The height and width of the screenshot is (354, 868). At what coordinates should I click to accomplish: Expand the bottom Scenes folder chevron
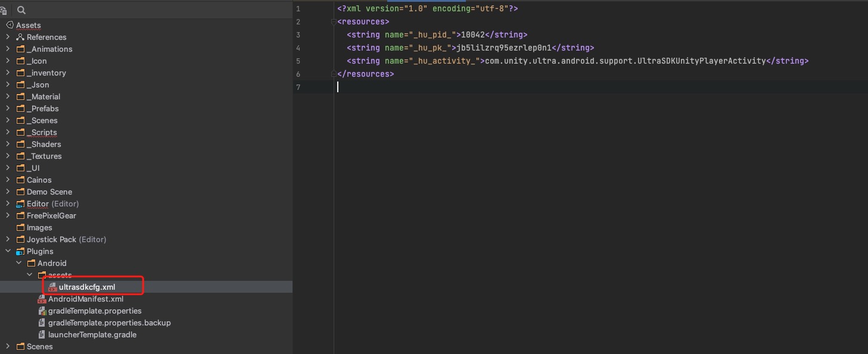click(x=8, y=346)
